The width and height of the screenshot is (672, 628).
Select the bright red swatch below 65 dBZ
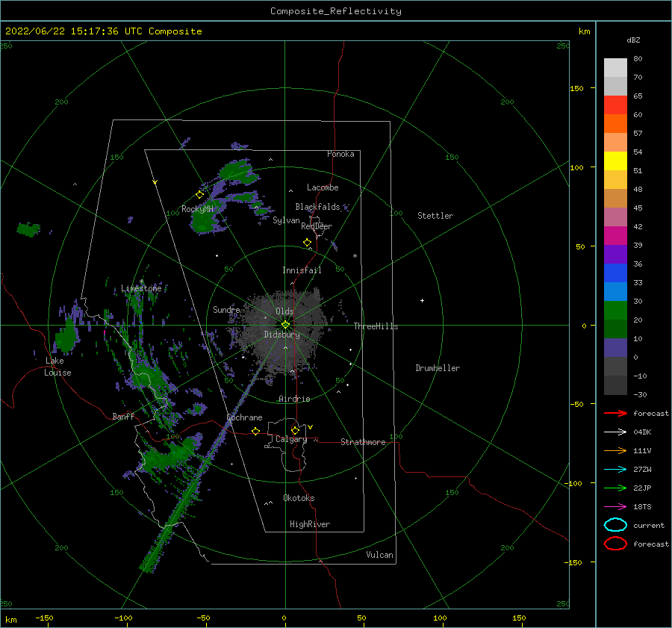pyautogui.click(x=615, y=105)
